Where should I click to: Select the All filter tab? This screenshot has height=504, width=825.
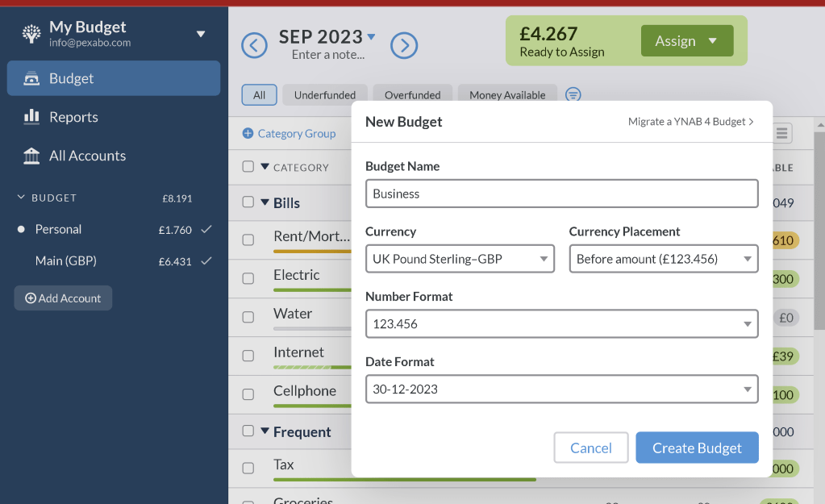[259, 95]
